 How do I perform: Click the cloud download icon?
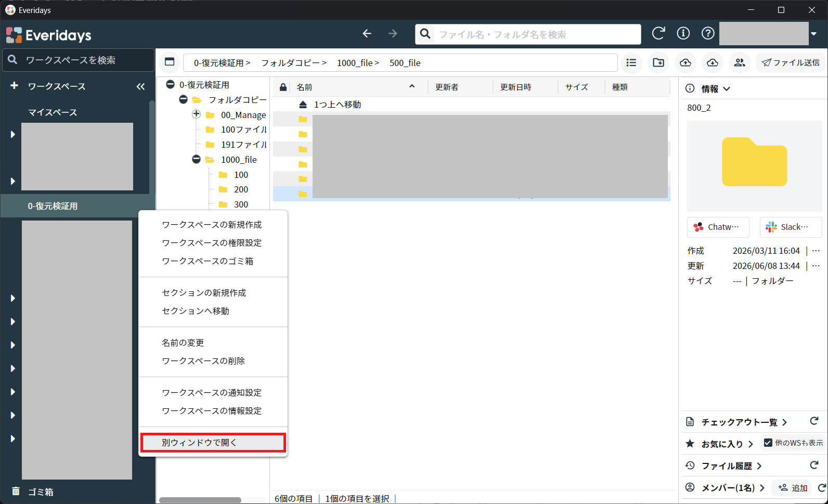713,62
